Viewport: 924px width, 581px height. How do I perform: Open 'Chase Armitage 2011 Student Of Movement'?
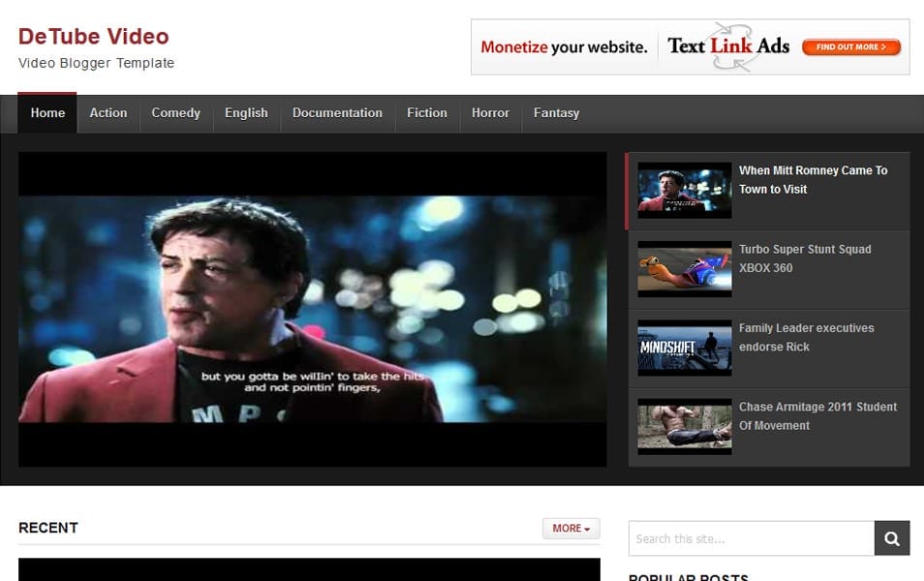click(x=817, y=416)
